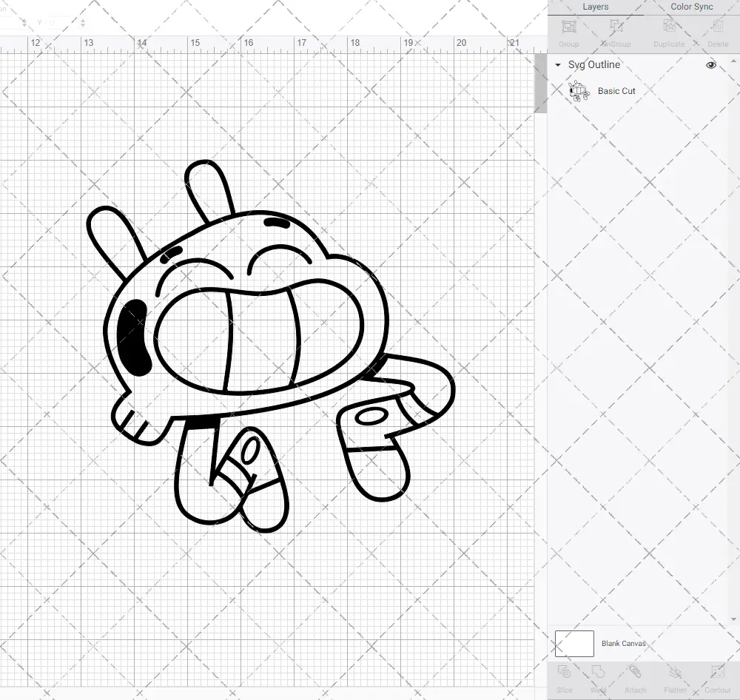Select the Basic Cut layer thumbnail
The height and width of the screenshot is (700, 740).
tap(579, 91)
